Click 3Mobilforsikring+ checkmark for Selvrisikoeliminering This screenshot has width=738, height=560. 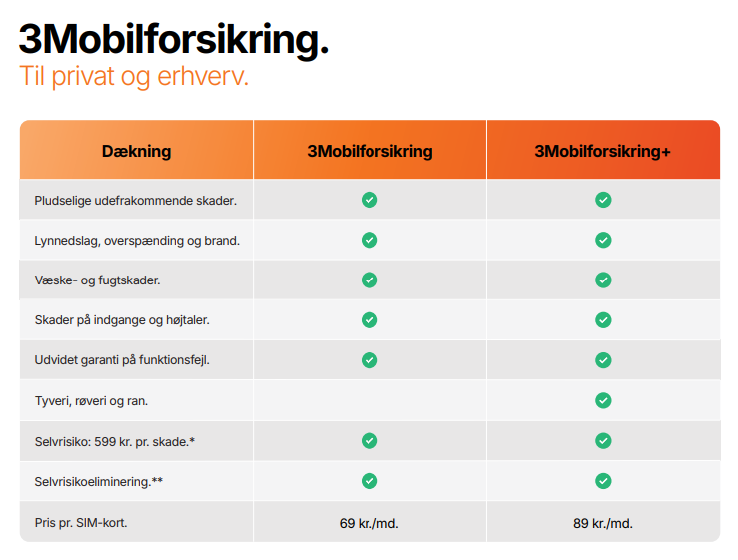603,481
